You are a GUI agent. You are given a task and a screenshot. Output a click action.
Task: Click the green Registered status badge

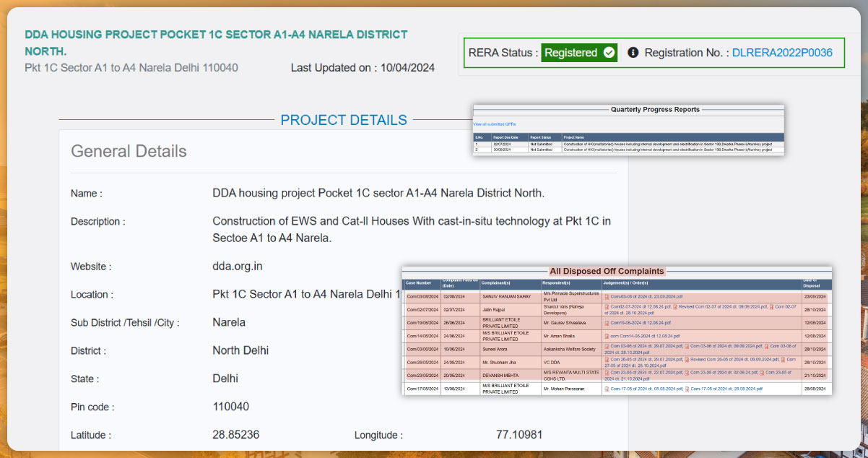[x=580, y=53]
